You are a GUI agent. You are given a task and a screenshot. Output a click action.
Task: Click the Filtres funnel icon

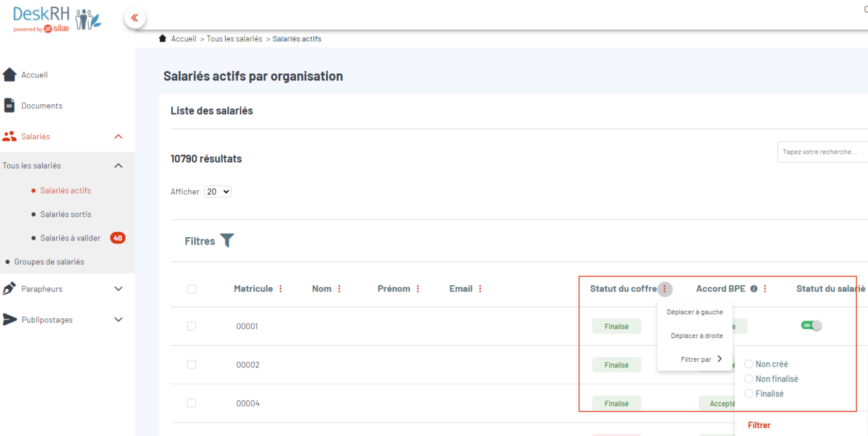coord(227,240)
